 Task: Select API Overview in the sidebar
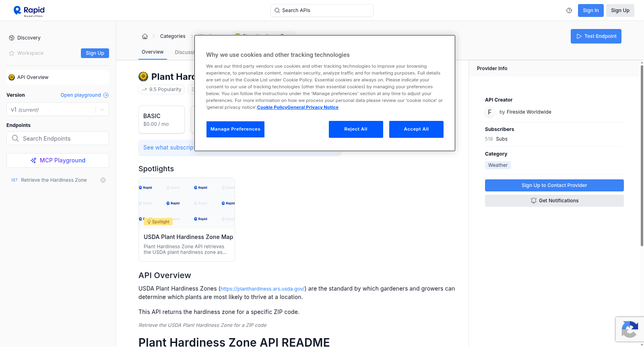(58, 77)
